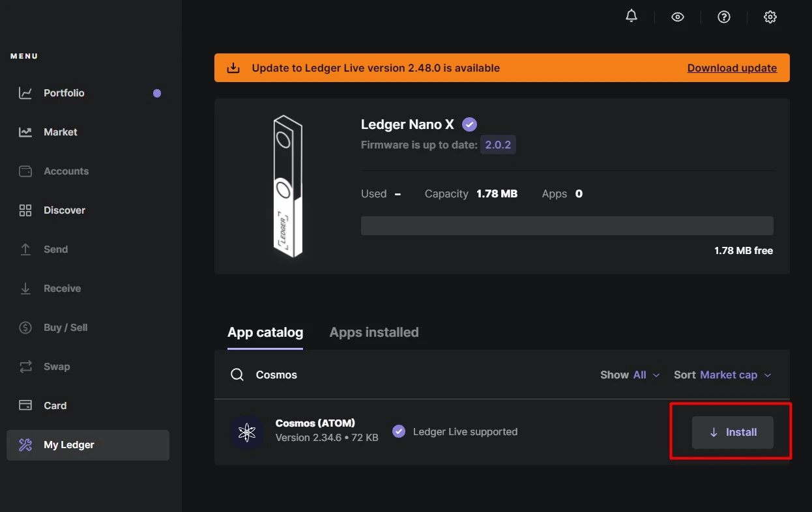This screenshot has width=812, height=512.
Task: Click the Swap arrows icon
Action: (25, 367)
